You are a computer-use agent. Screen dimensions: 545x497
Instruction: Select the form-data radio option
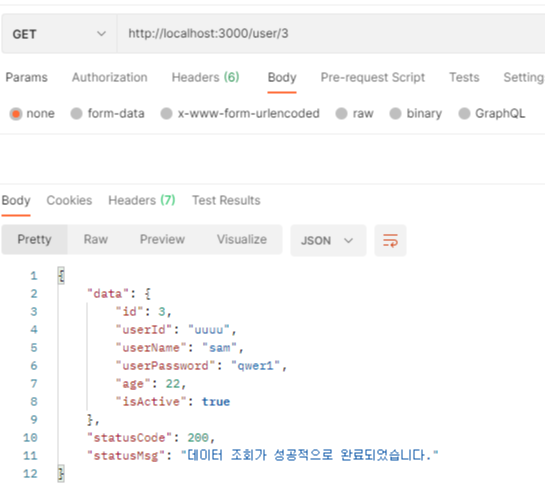76,114
